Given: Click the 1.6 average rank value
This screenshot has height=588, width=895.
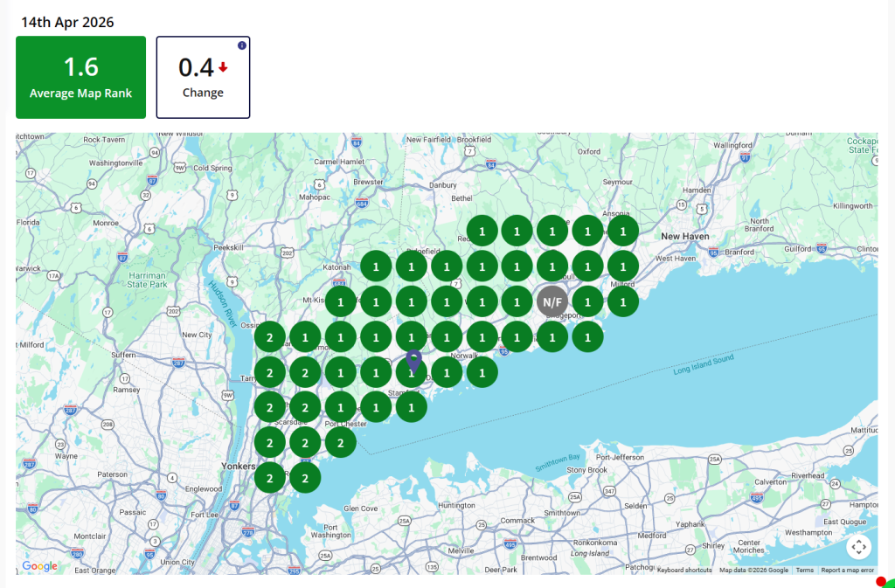Looking at the screenshot, I should [x=81, y=66].
